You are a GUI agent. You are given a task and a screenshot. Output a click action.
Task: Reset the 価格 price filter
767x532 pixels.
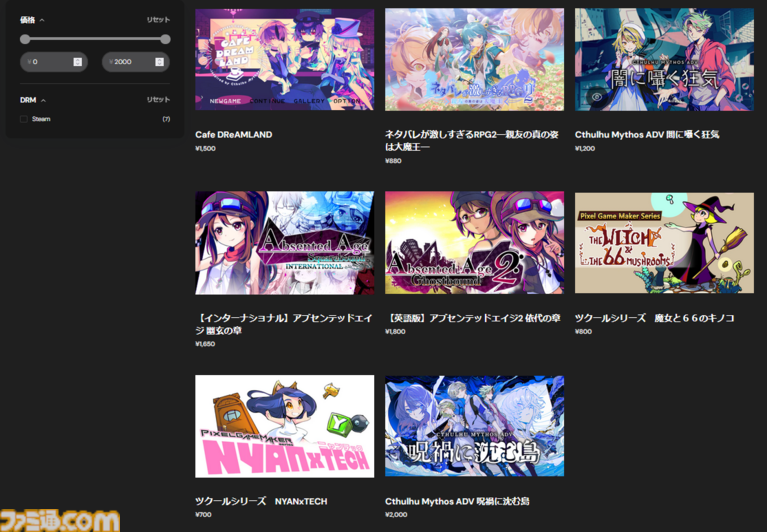pos(158,20)
